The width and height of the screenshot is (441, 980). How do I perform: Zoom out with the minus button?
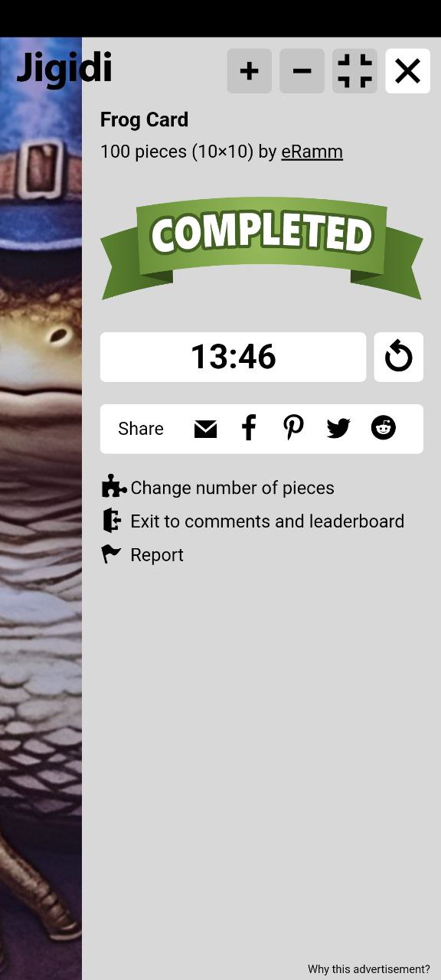point(302,71)
